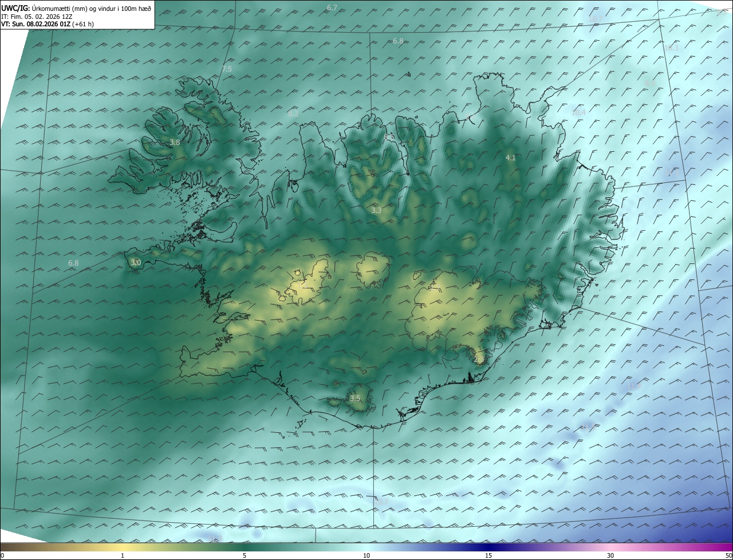The width and height of the screenshot is (733, 560).
Task: Click the '0' tick on the color scale
Action: pos(2,555)
